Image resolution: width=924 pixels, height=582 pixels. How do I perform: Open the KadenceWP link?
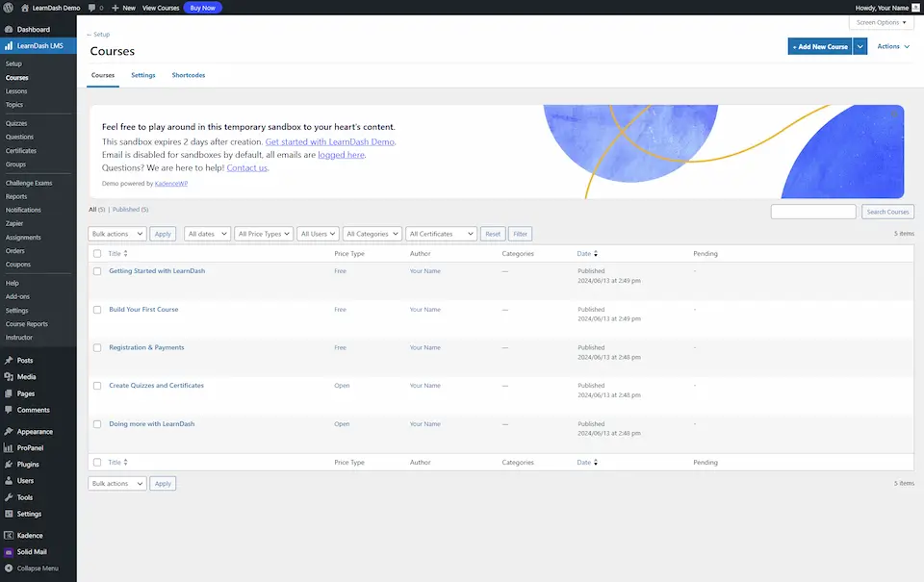(x=171, y=184)
